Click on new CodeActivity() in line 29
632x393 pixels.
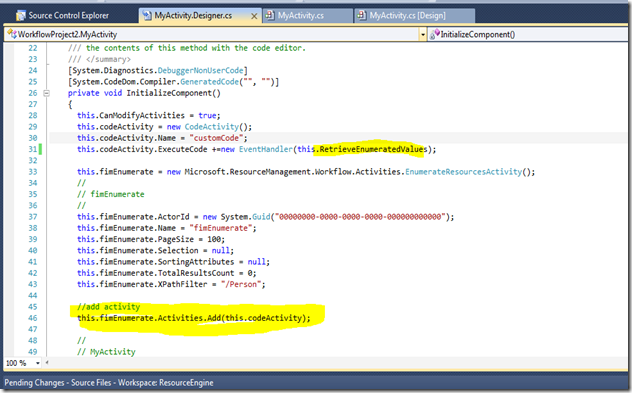[209, 127]
